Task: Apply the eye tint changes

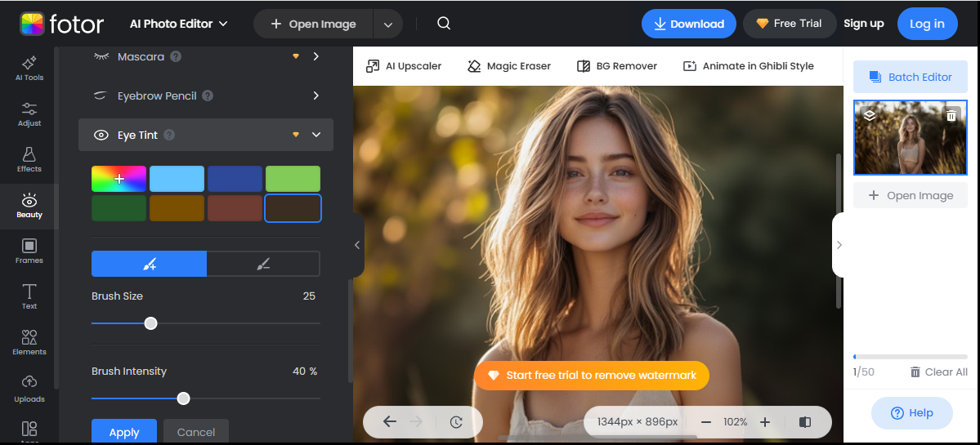Action: tap(123, 432)
